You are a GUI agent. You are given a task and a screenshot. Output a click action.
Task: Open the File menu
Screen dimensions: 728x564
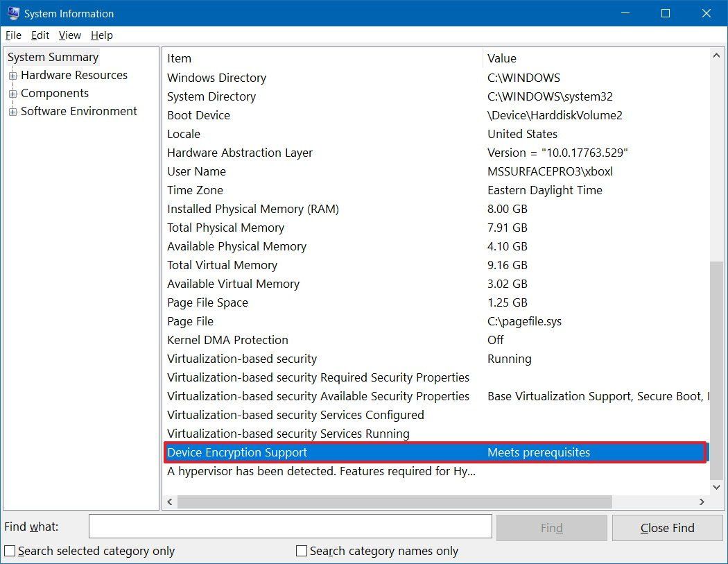point(12,35)
